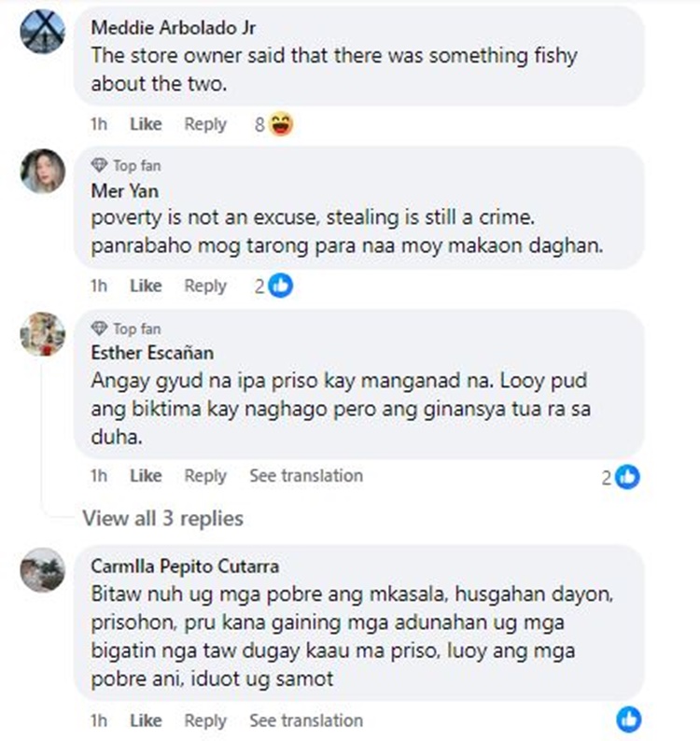See translation of Carmlla's comment
The image size is (700, 741).
[x=306, y=720]
